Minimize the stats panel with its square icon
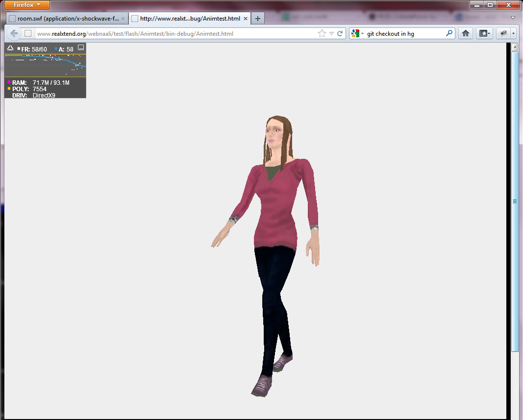 tap(81, 48)
